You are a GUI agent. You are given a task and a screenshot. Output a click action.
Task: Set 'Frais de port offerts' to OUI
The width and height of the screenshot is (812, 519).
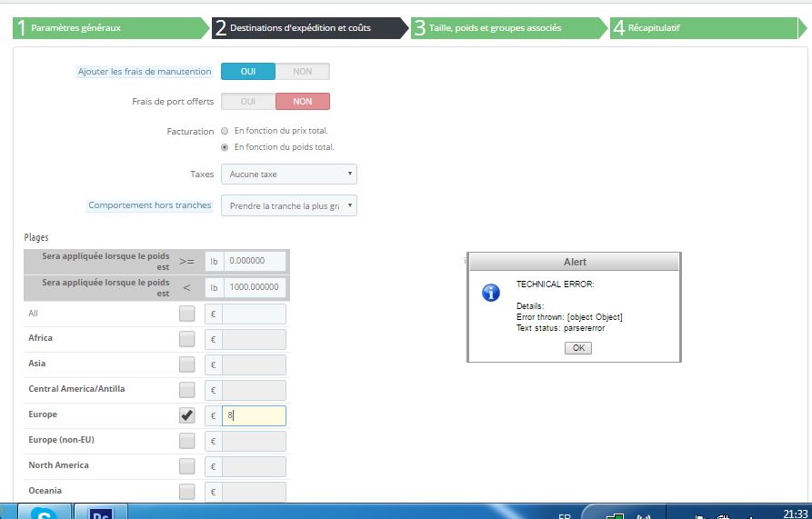click(247, 102)
